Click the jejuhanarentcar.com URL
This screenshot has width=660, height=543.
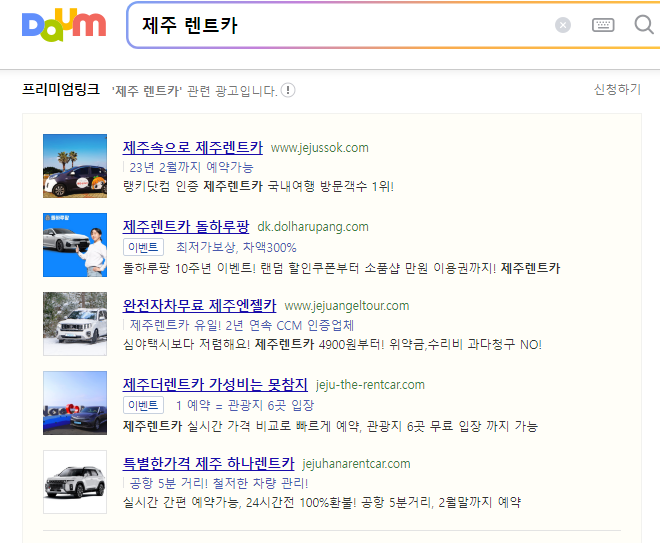tap(356, 464)
